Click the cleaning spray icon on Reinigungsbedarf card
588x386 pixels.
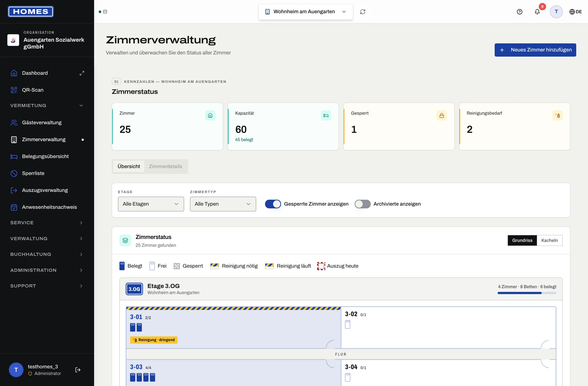coord(557,115)
